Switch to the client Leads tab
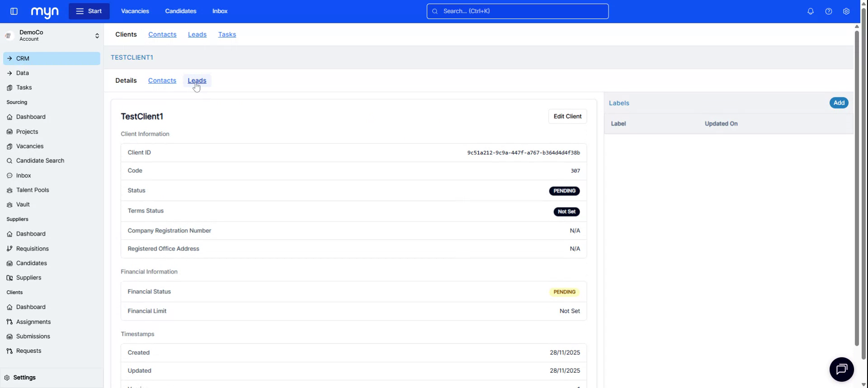Viewport: 868px width, 388px height. click(197, 80)
